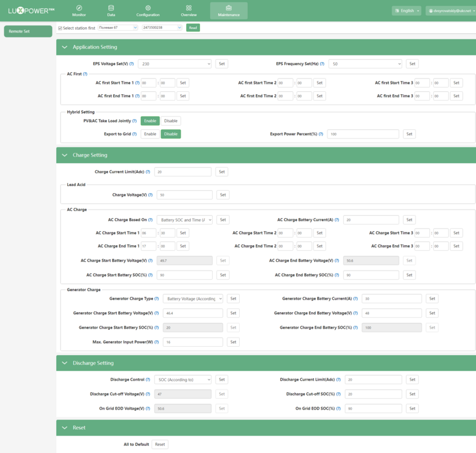The width and height of the screenshot is (476, 453).
Task: Open the Remote Set sidebar tab
Action: [28, 31]
